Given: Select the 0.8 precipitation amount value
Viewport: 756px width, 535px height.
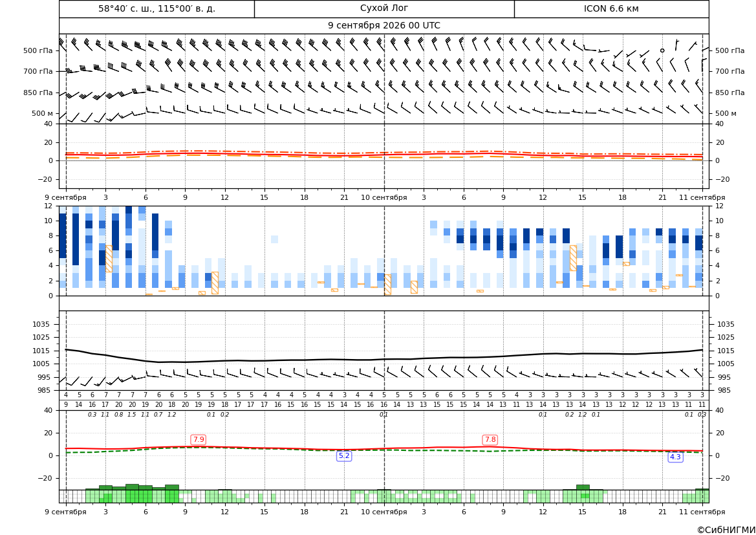Looking at the screenshot, I should point(118,415).
